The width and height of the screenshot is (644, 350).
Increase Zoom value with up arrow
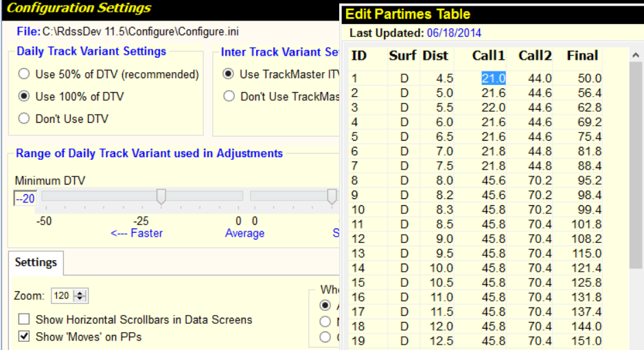[x=80, y=292]
